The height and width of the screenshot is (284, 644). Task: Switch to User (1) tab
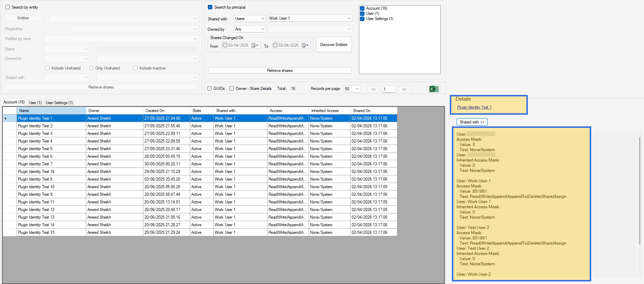(x=35, y=103)
